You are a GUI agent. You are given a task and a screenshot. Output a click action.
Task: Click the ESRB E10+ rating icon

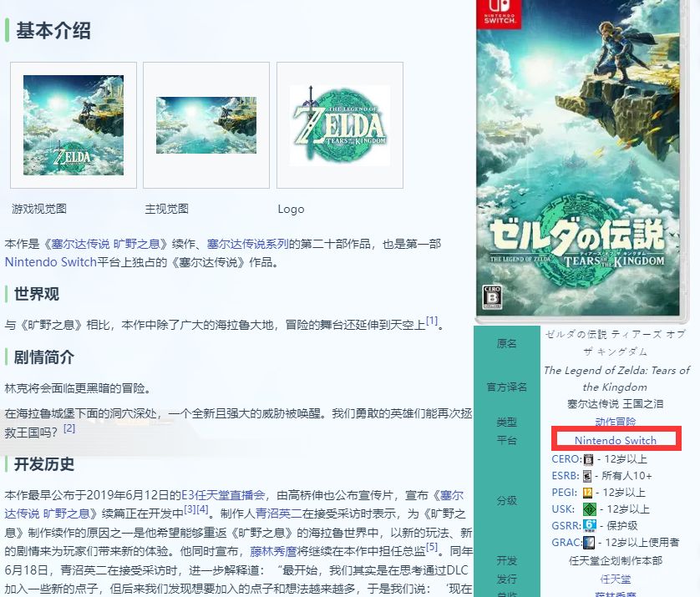587,476
